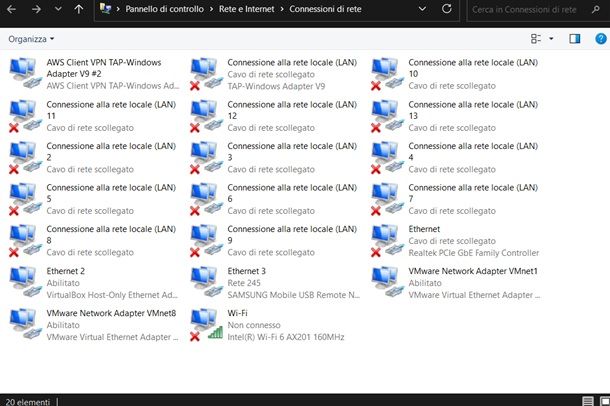The image size is (610, 406).
Task: Click the text 'Rete 245'
Action: click(244, 283)
